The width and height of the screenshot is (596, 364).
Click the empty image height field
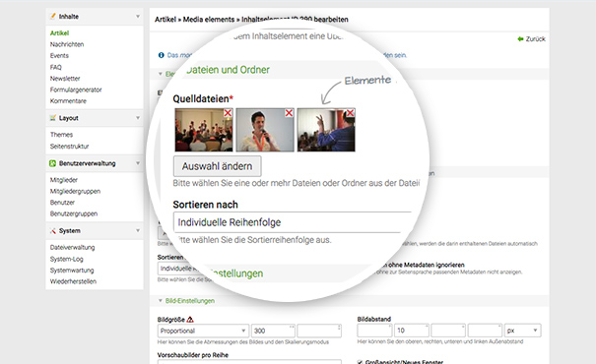[x=319, y=331]
